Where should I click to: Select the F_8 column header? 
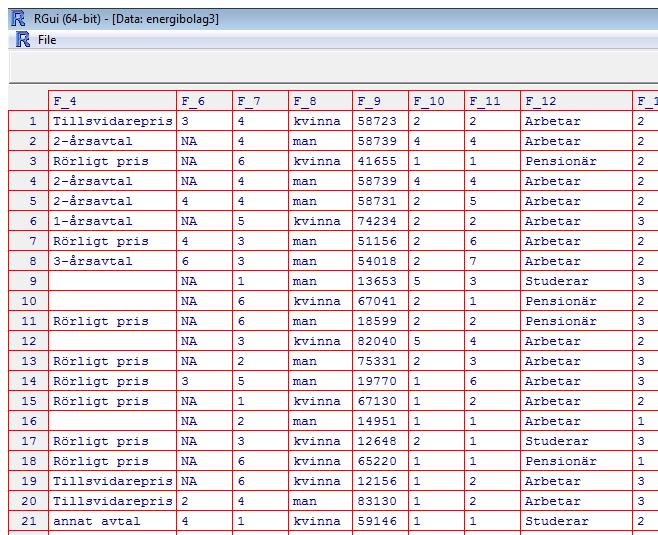tap(321, 101)
